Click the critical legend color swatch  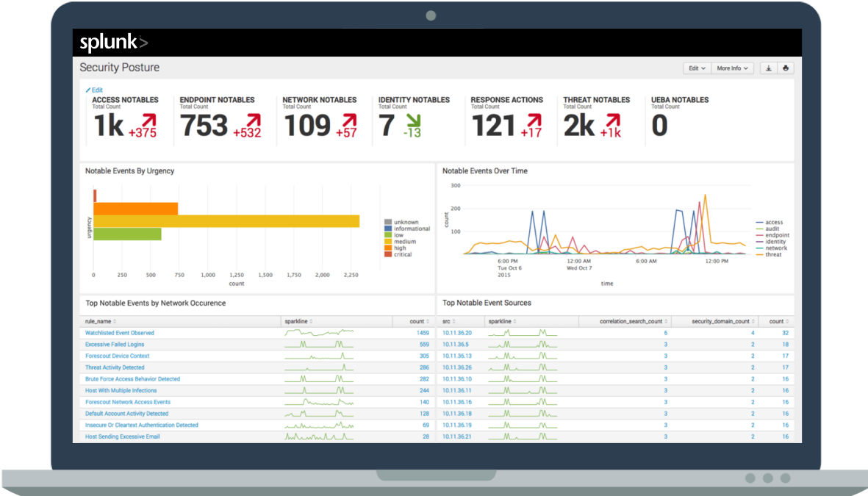[x=388, y=255]
